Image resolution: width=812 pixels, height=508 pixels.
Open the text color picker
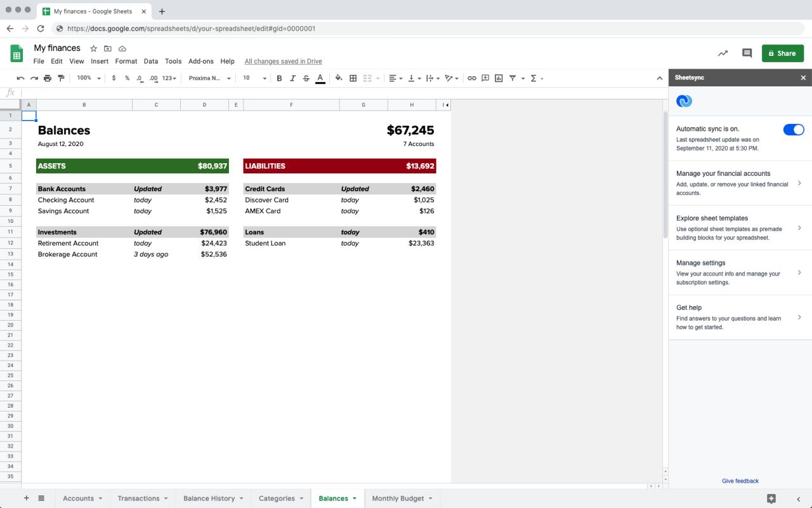tap(320, 77)
